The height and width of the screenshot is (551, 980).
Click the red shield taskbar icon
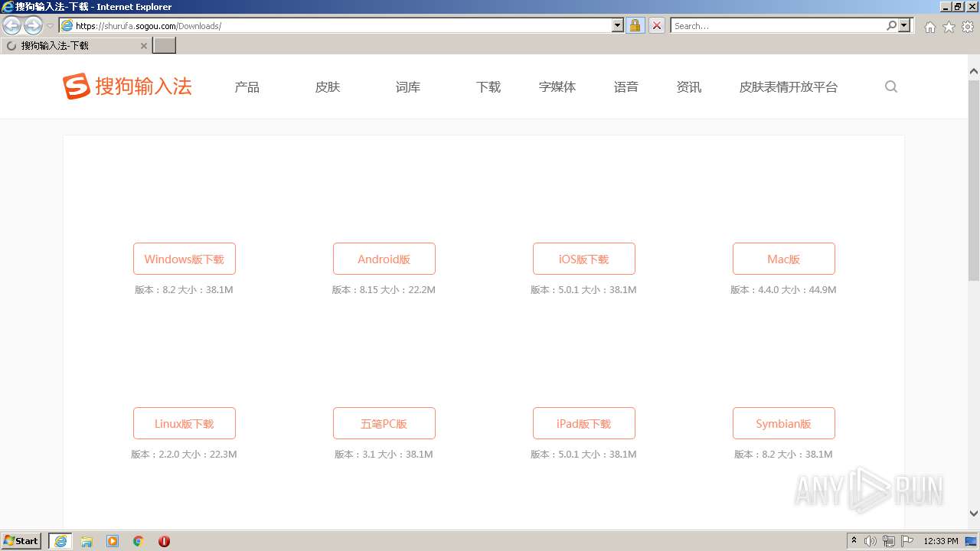point(164,541)
